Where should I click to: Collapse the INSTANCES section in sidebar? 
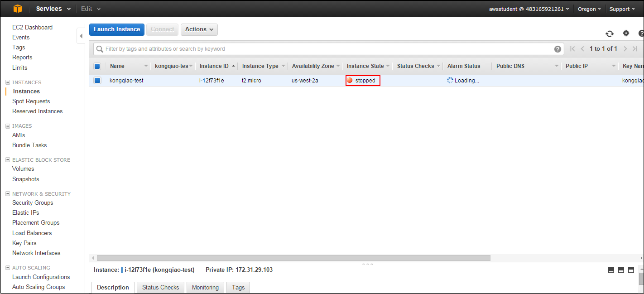pyautogui.click(x=8, y=82)
